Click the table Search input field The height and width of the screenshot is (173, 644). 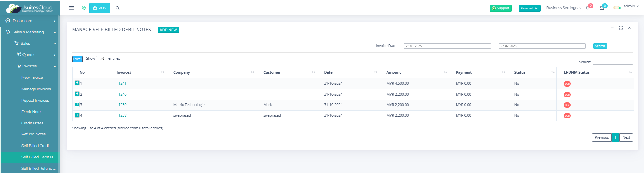click(612, 62)
